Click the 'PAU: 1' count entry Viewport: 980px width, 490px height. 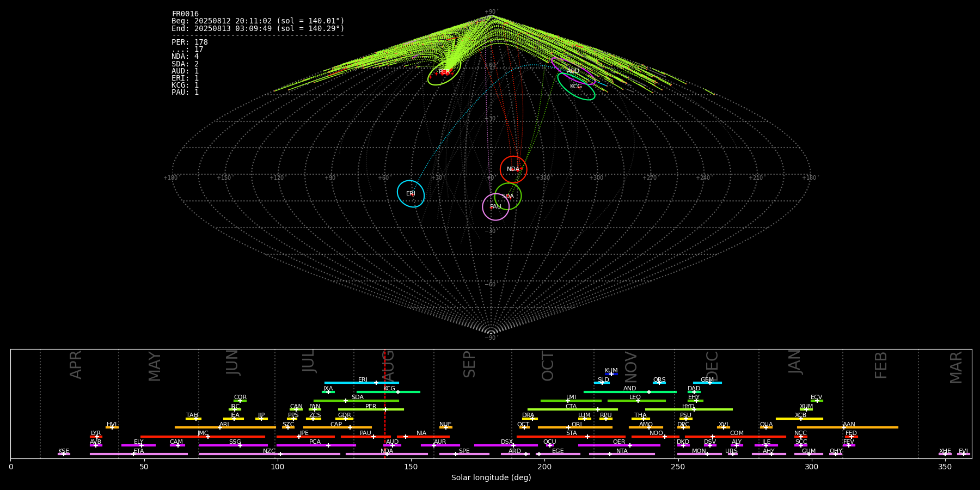coord(185,93)
